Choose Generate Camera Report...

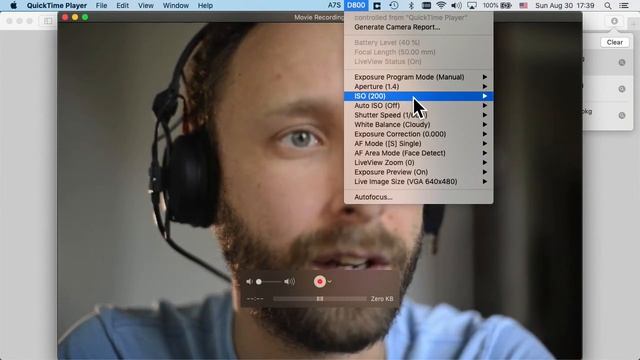pyautogui.click(x=419, y=27)
